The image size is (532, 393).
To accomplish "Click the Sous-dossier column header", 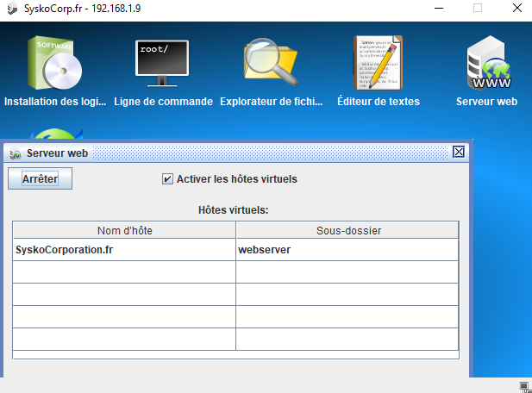I will (347, 230).
